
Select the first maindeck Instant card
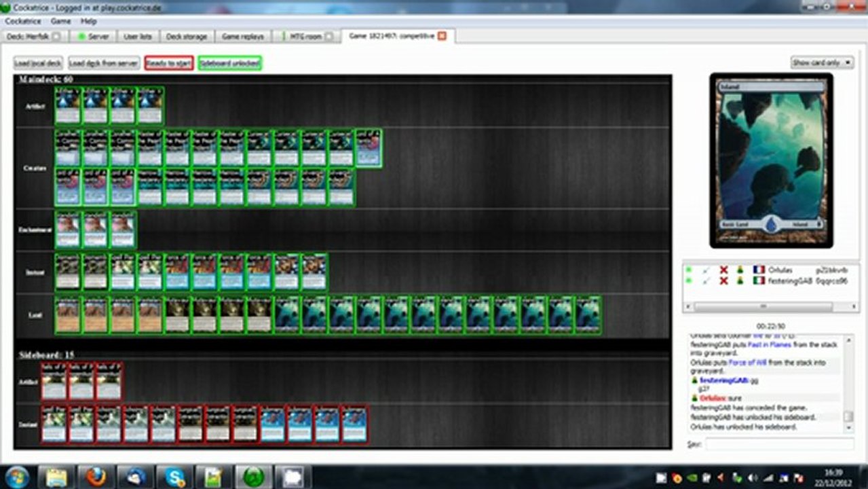pos(68,272)
